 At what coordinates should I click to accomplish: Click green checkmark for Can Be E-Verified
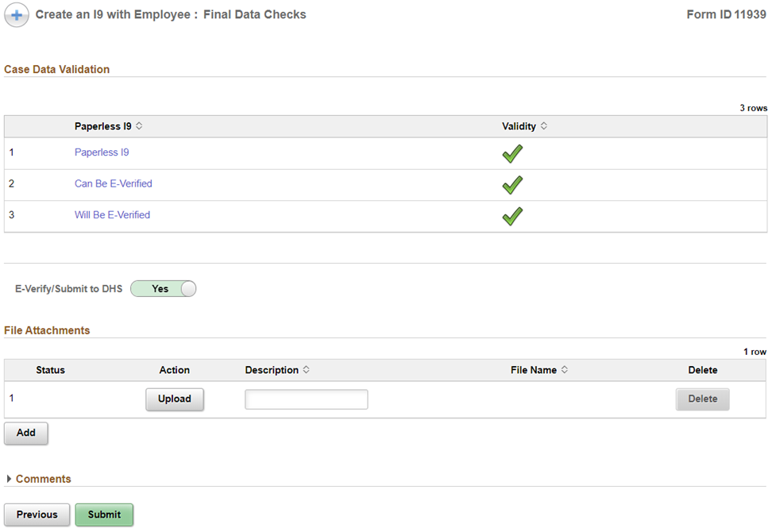512,184
